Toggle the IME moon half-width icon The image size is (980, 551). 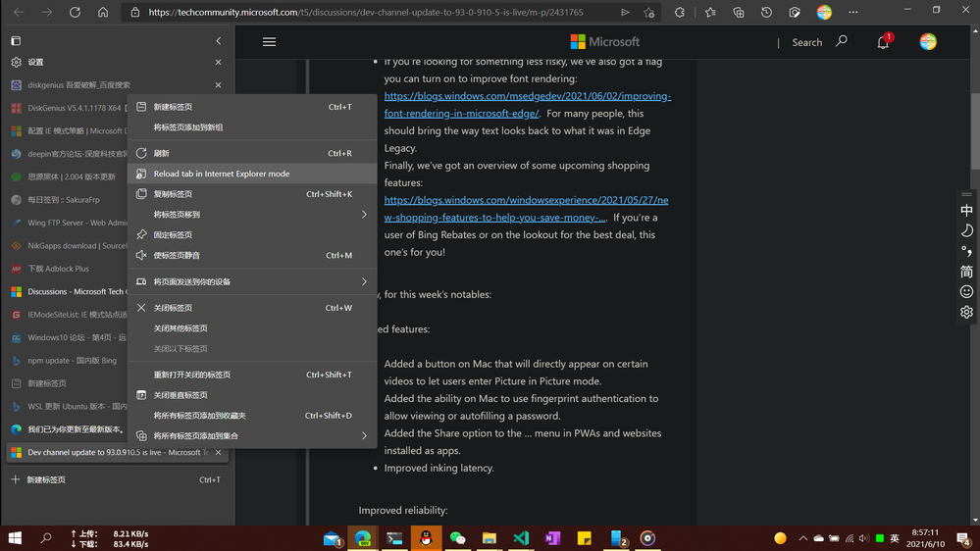click(x=966, y=230)
